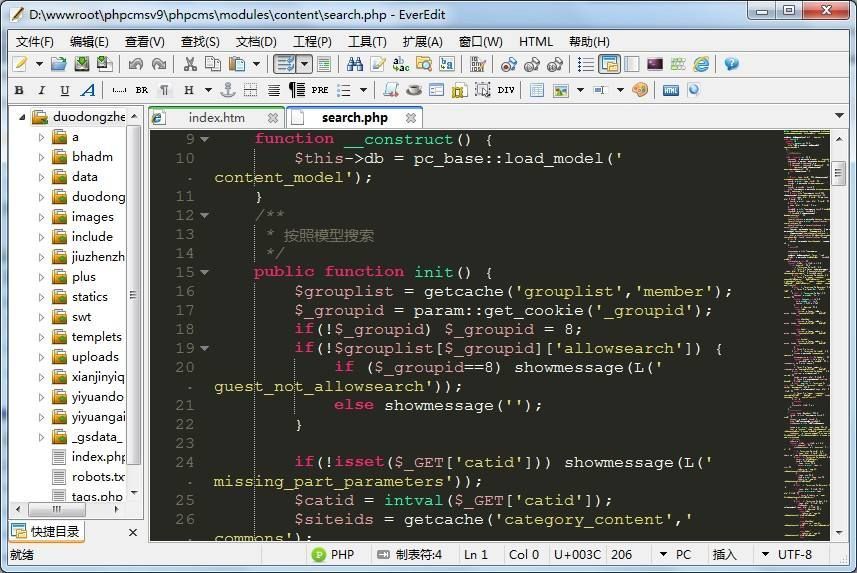Click the Open file folder icon
Image resolution: width=857 pixels, height=573 pixels.
(58, 65)
